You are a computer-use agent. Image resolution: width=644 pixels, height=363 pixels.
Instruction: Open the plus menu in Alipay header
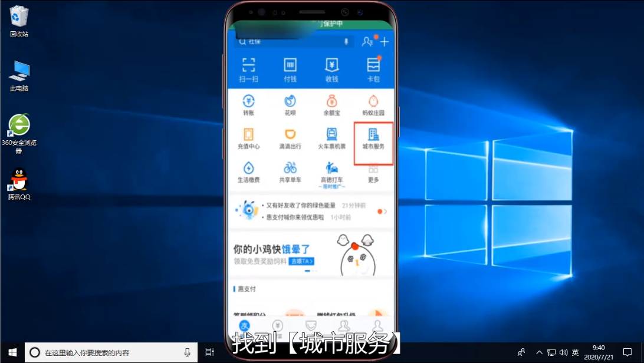point(385,42)
